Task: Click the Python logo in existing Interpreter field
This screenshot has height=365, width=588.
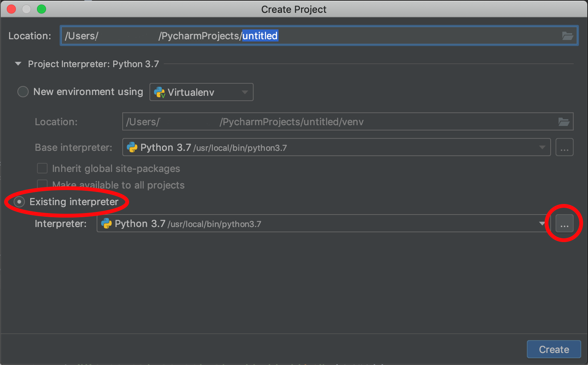Action: point(106,224)
